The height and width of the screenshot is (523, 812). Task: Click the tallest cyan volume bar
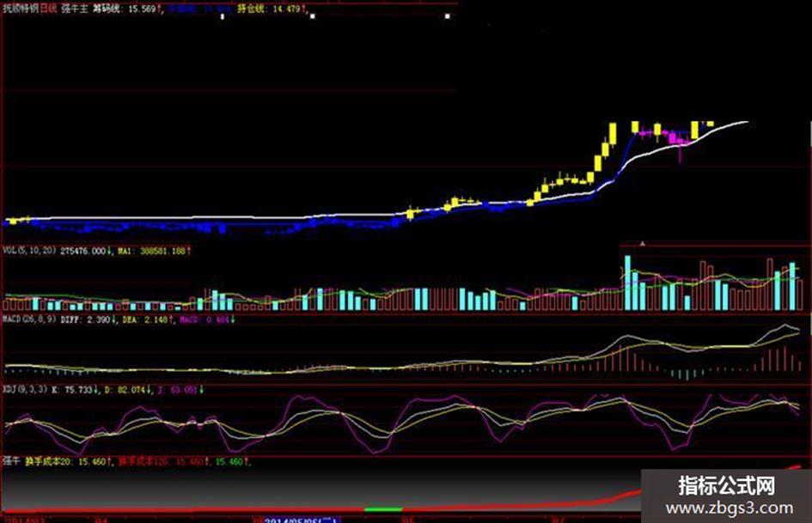[627, 283]
